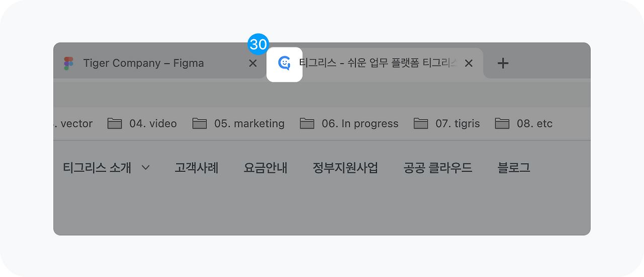The width and height of the screenshot is (644, 277).
Task: Click the 05. marketing folder icon
Action: [200, 123]
